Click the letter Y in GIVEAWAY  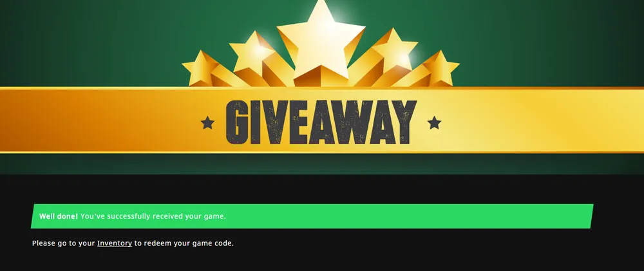pos(403,122)
